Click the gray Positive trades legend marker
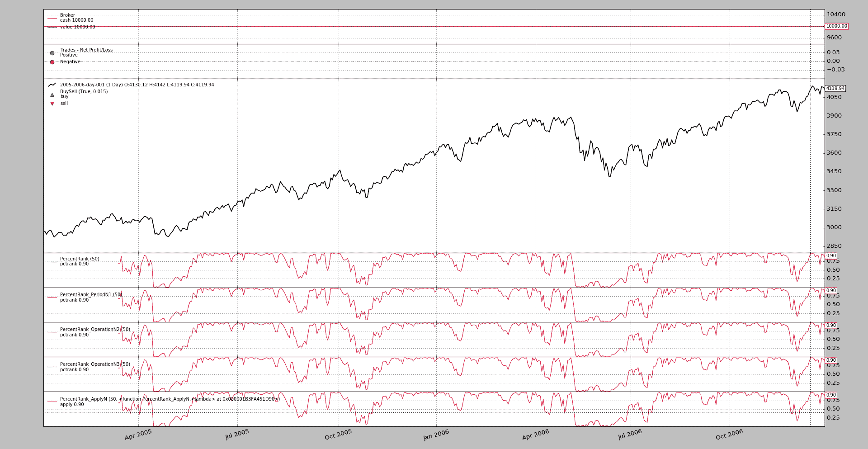The height and width of the screenshot is (449, 868). coord(52,53)
